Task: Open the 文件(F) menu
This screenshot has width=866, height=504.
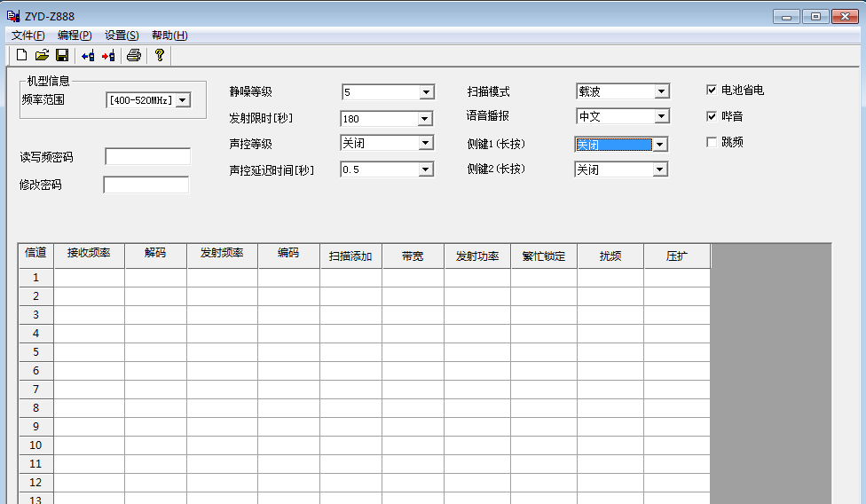Action: pyautogui.click(x=28, y=35)
